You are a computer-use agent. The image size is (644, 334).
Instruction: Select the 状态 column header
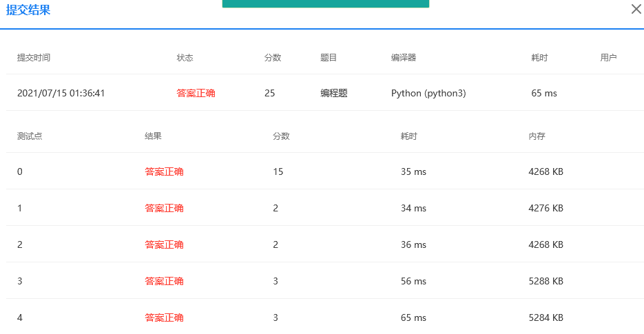[185, 58]
